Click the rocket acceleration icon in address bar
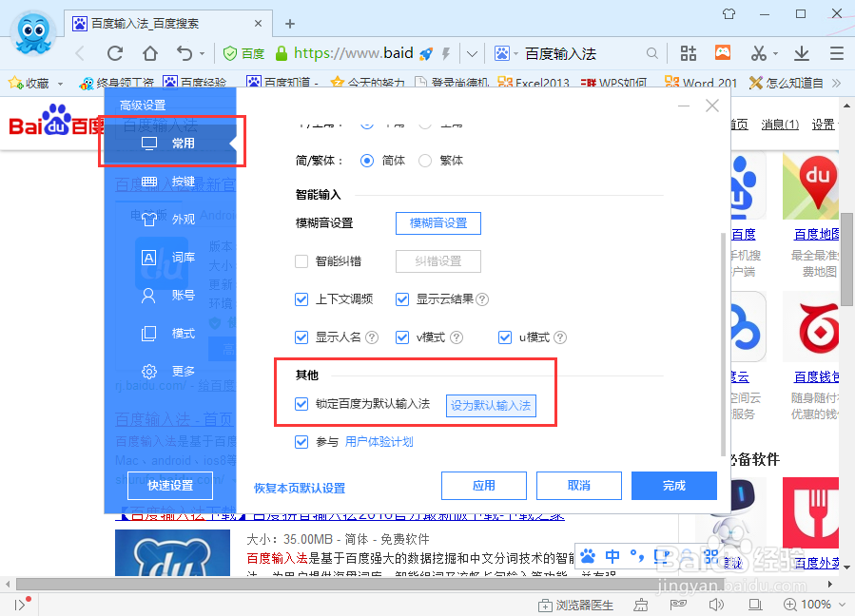 pyautogui.click(x=426, y=53)
